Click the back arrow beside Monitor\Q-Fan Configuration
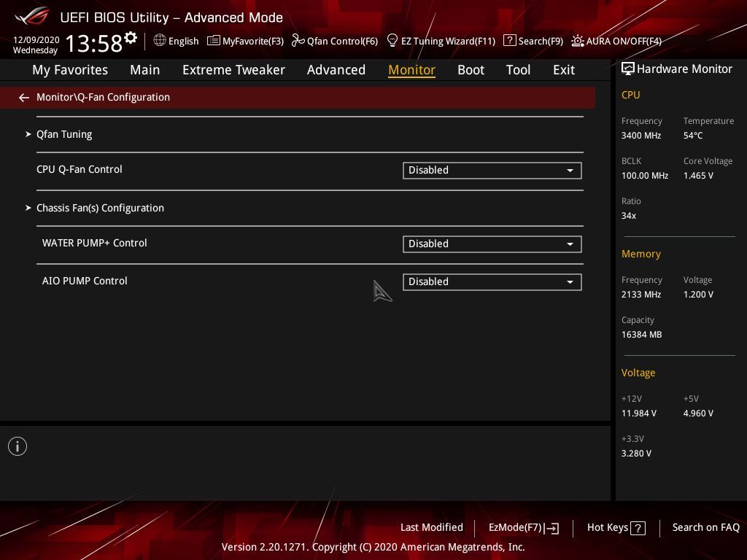This screenshot has width=747, height=560. [24, 98]
